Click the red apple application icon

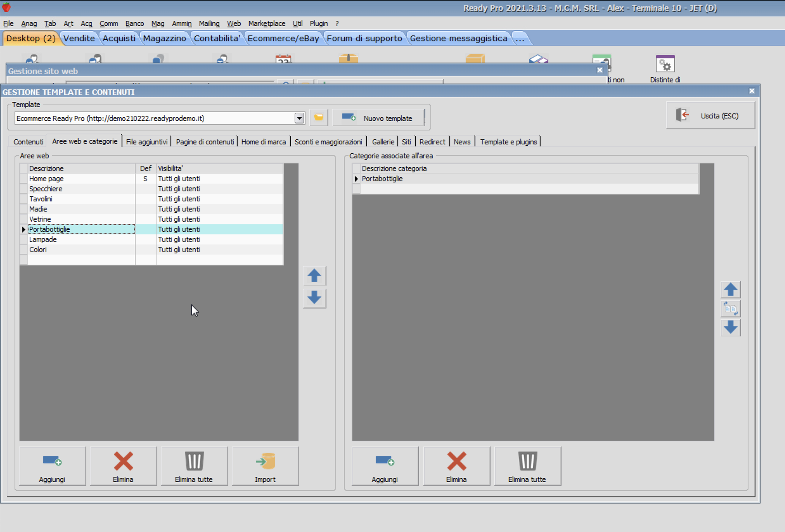point(6,7)
